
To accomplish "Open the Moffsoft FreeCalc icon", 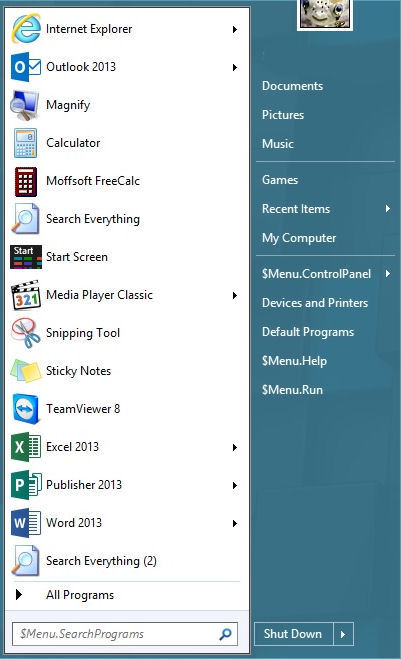I will 26,181.
